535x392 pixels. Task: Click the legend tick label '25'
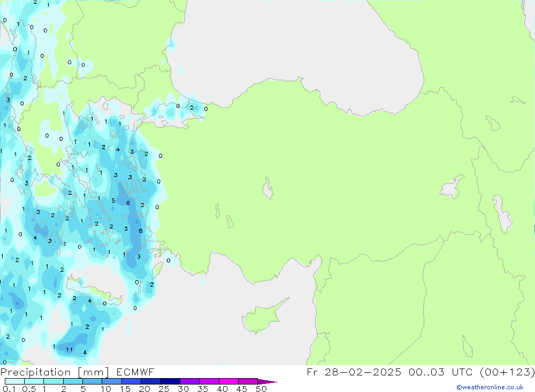tap(164, 389)
